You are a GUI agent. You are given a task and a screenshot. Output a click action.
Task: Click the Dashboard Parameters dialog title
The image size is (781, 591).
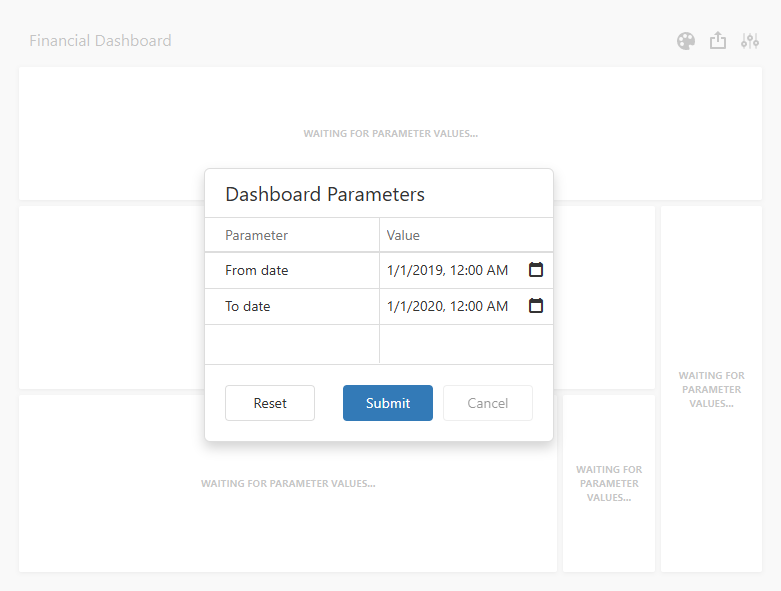pyautogui.click(x=325, y=194)
